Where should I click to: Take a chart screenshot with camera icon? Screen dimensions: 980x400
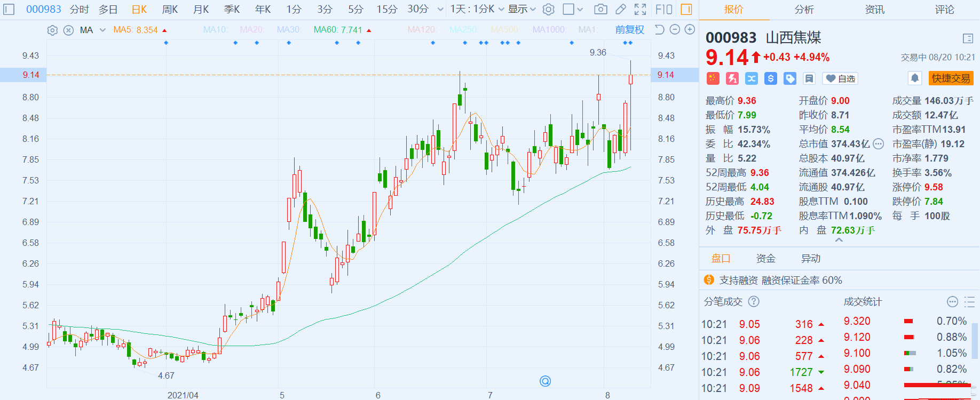point(600,9)
